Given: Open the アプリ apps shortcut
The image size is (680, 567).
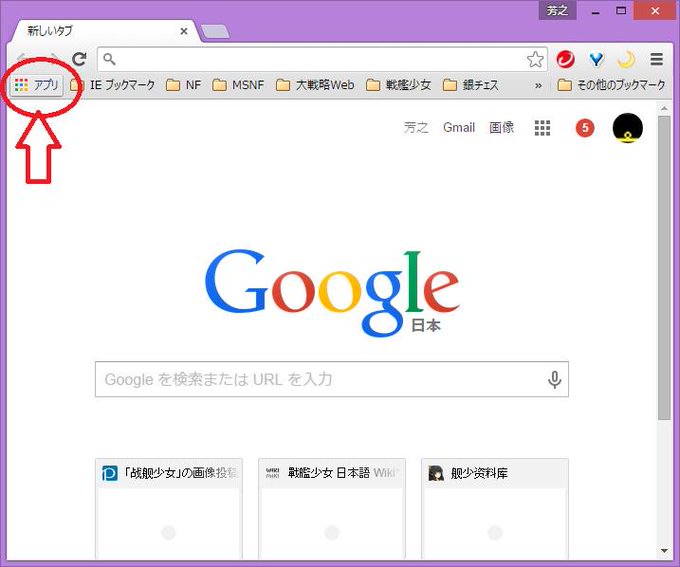Looking at the screenshot, I should (x=36, y=85).
